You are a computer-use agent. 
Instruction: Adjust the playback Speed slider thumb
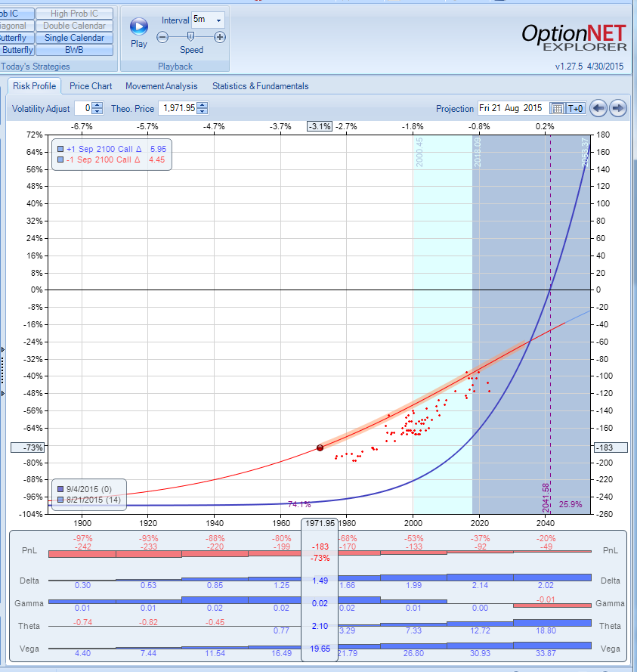pyautogui.click(x=190, y=37)
